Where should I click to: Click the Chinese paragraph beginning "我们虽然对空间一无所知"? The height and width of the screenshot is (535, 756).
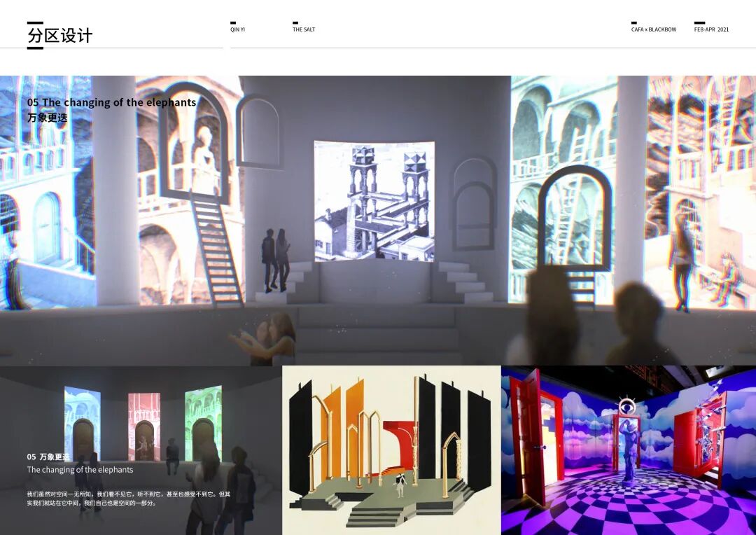point(129,499)
